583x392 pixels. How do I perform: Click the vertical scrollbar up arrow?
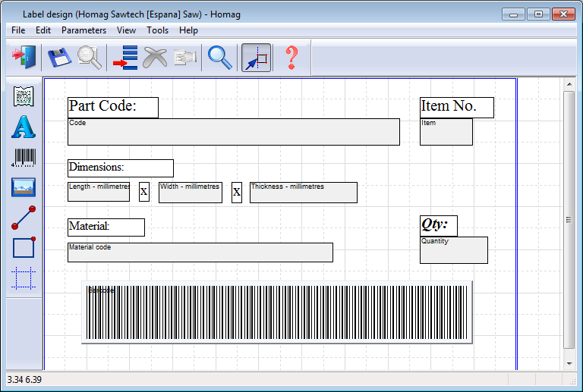569,84
